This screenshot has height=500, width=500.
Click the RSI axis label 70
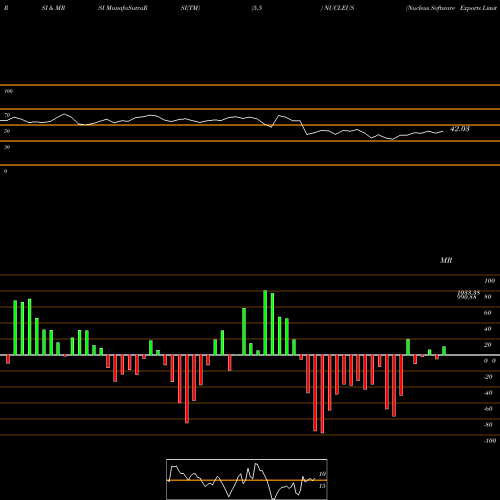[x=7, y=115]
